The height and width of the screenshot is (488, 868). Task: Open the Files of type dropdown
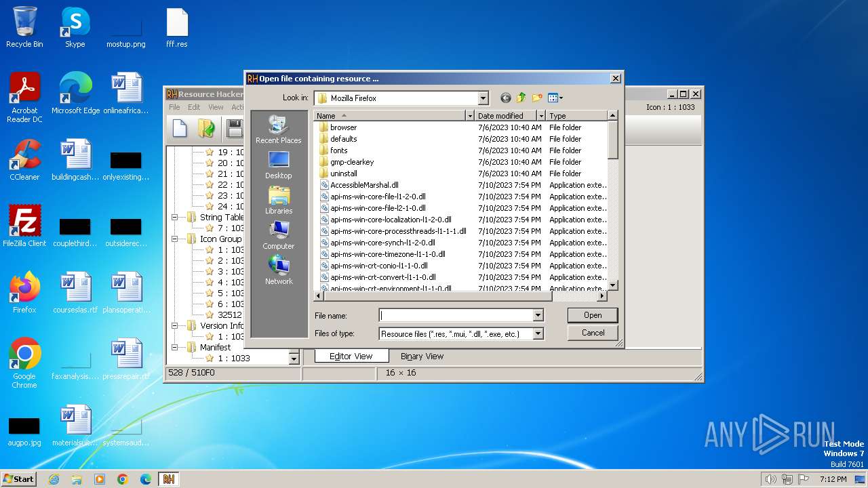click(538, 333)
